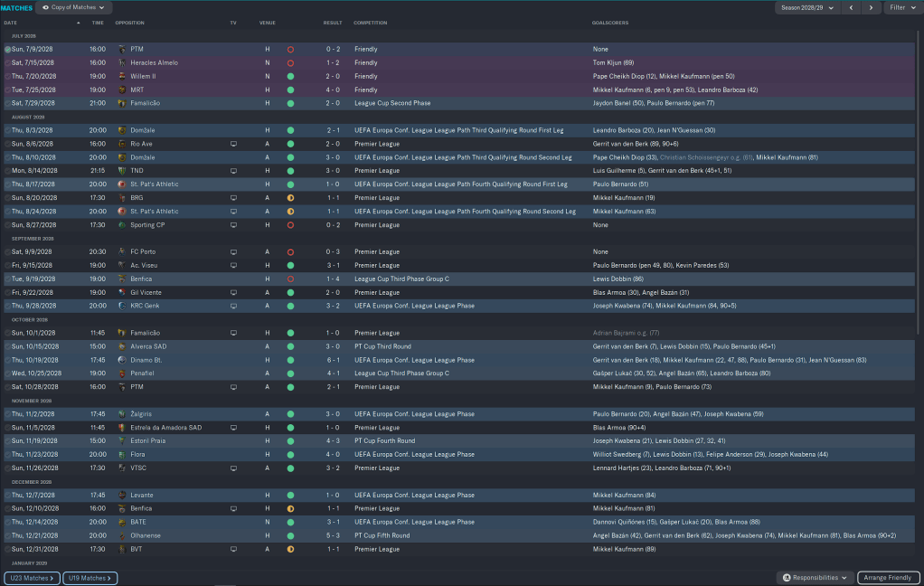Click the TV icon on Sporting CP row
Viewport: 924px width, 586px height.
[x=233, y=225]
